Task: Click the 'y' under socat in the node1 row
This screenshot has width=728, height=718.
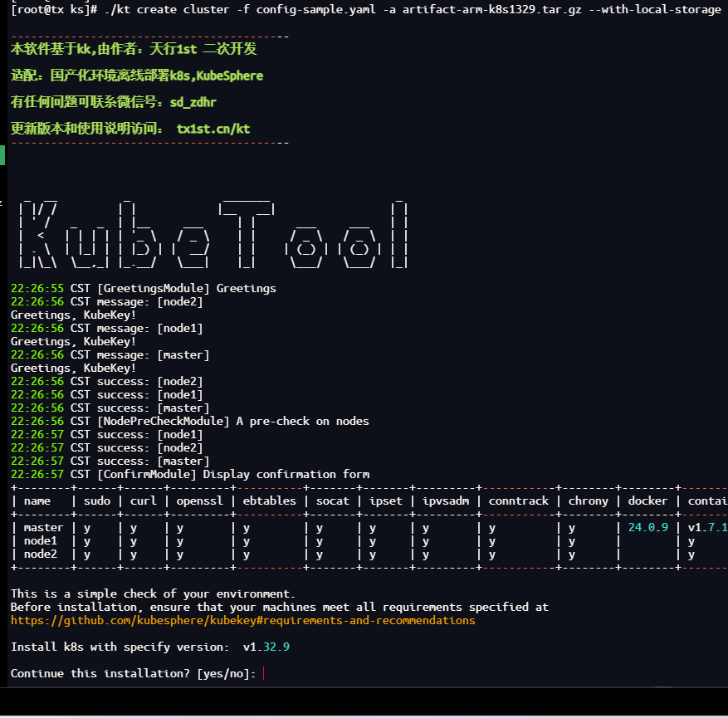Action: click(320, 542)
